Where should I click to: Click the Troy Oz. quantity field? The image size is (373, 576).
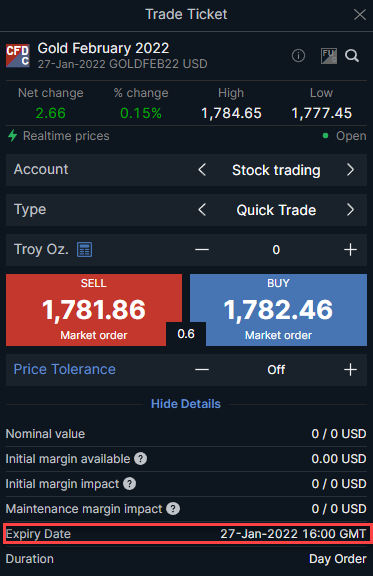(x=276, y=250)
